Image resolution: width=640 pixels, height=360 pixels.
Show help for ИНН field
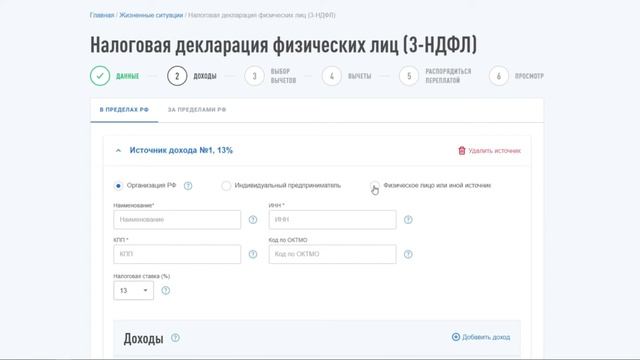point(408,220)
